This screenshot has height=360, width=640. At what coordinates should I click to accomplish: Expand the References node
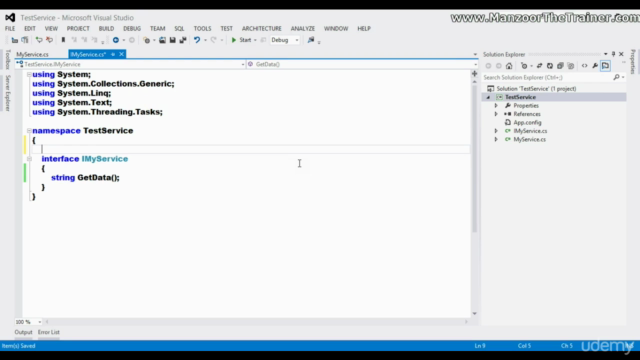[496, 114]
